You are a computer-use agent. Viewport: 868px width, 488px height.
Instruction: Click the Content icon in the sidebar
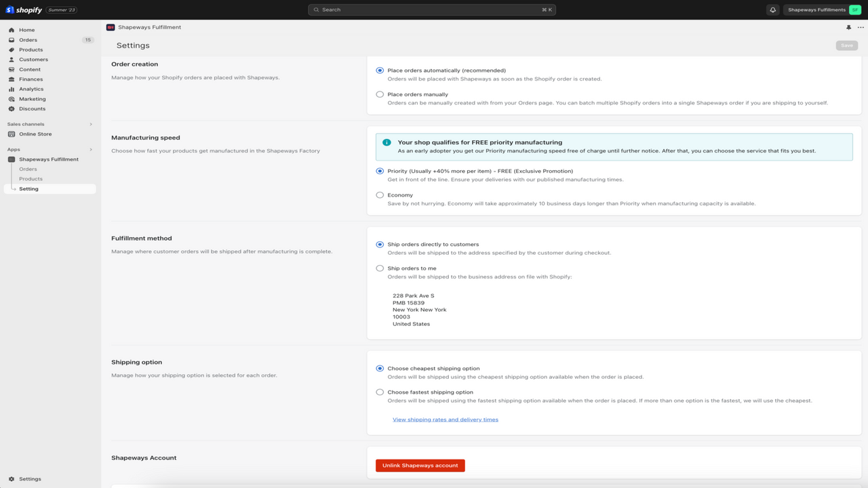12,69
